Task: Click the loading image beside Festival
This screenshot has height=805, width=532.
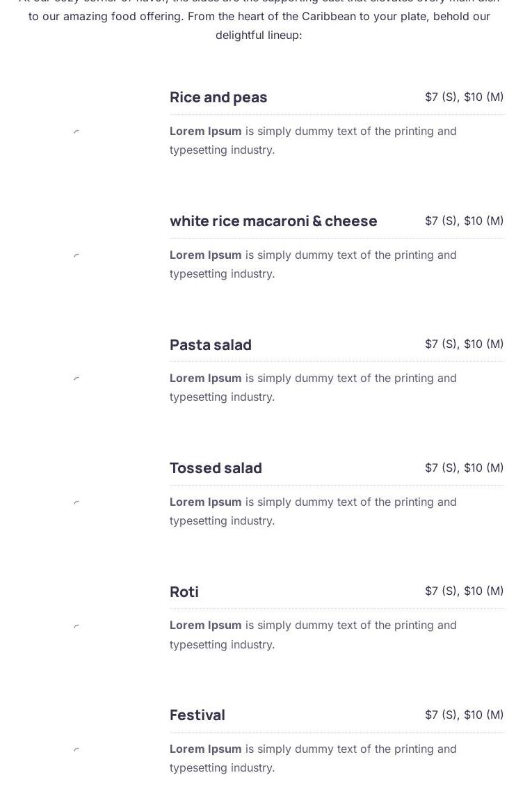Action: click(76, 749)
